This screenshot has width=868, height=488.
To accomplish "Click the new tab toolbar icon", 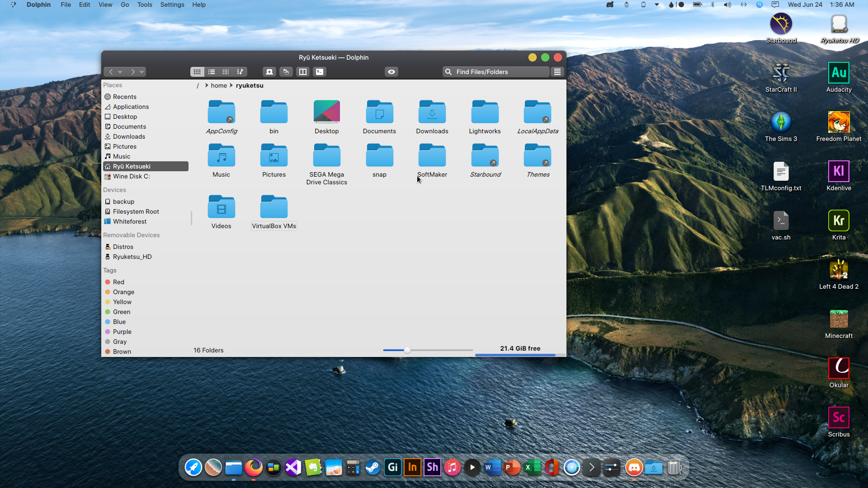I will (269, 72).
